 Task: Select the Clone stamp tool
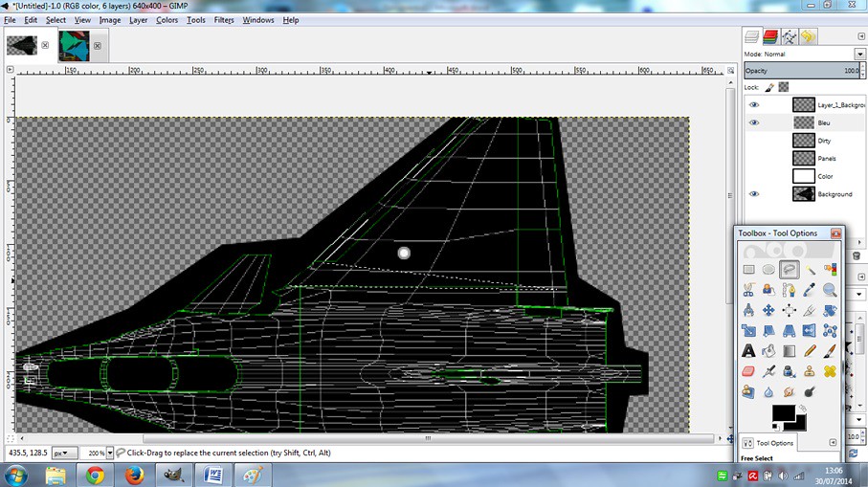pyautogui.click(x=810, y=371)
